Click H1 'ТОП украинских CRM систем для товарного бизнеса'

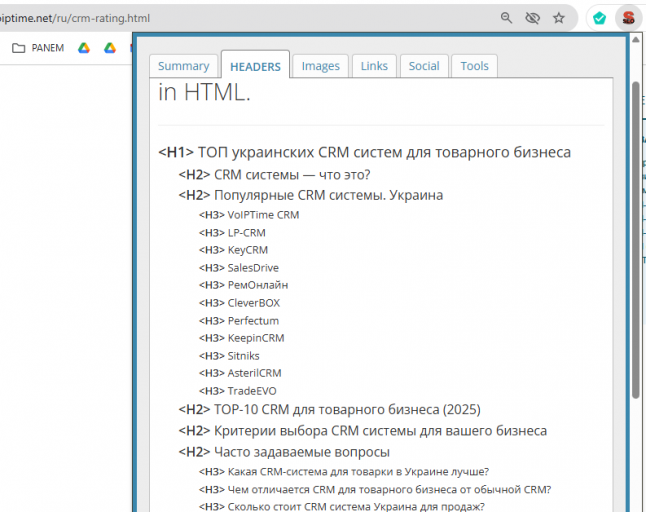[x=365, y=152]
